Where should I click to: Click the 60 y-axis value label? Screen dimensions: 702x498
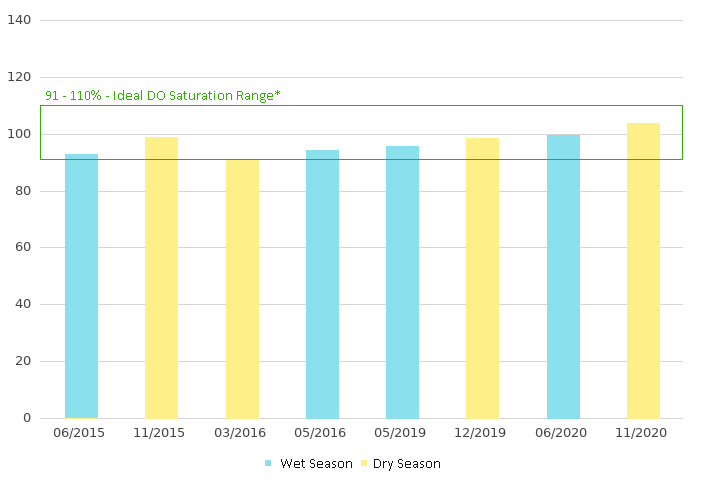click(x=24, y=247)
